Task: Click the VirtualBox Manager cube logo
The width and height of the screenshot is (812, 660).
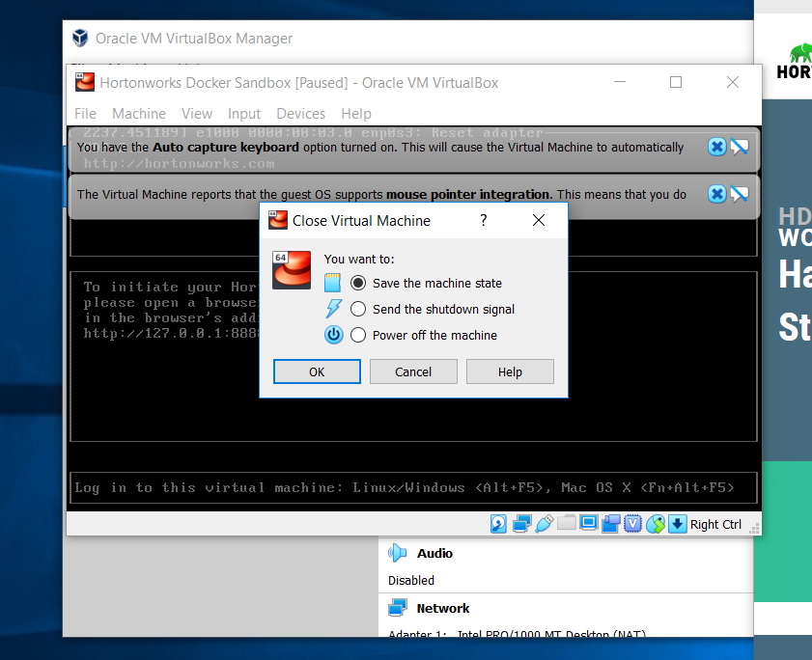Action: coord(80,38)
